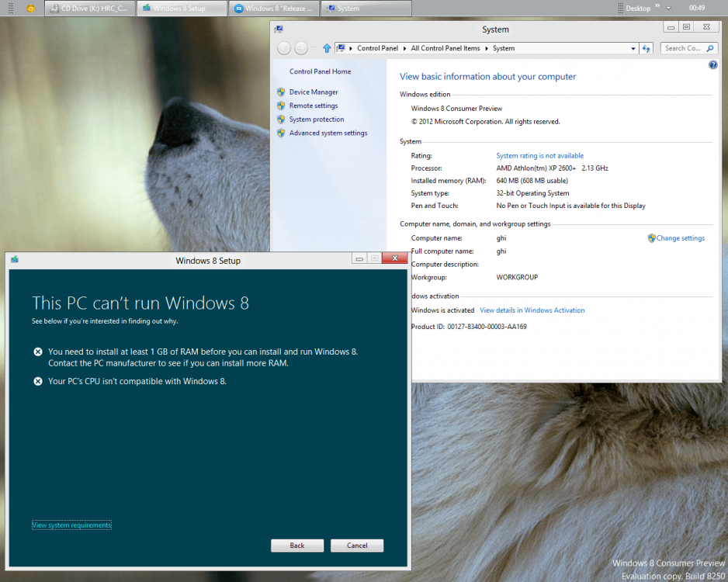Switch to System taskbar item
This screenshot has height=582, width=728.
[366, 9]
